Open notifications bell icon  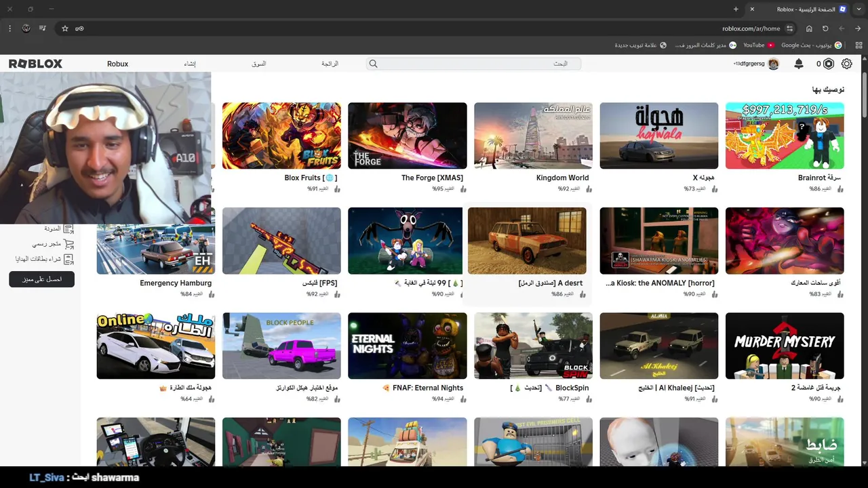[x=799, y=64]
